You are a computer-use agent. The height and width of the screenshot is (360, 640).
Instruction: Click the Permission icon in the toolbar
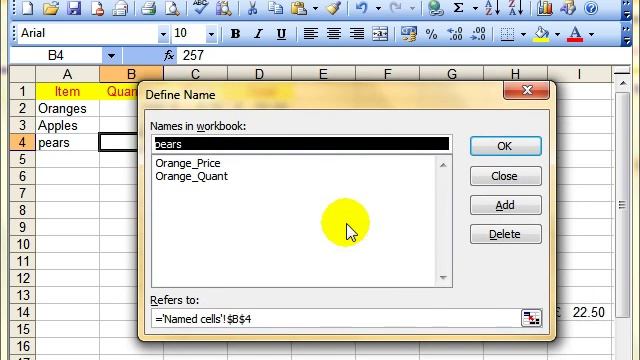97,8
